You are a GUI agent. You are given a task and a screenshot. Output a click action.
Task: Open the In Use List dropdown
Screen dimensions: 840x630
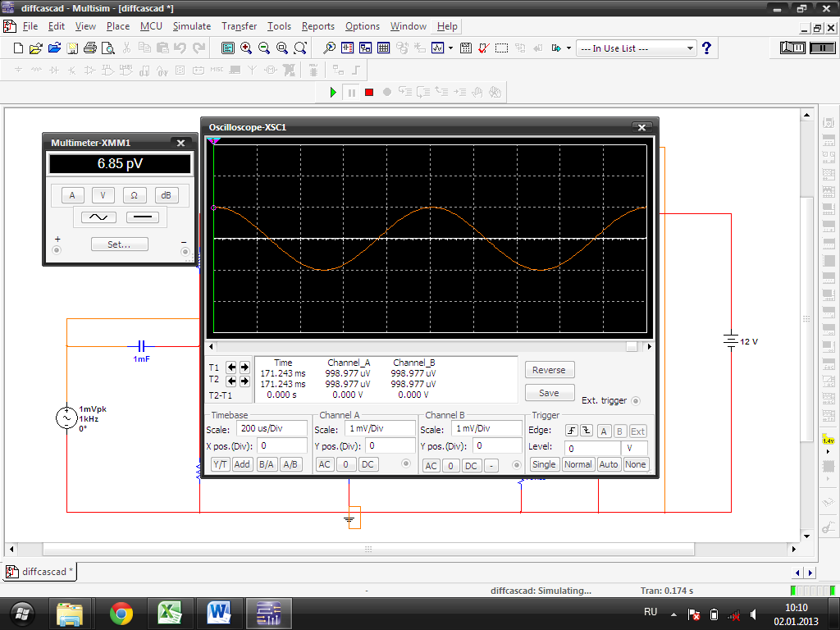pos(691,48)
